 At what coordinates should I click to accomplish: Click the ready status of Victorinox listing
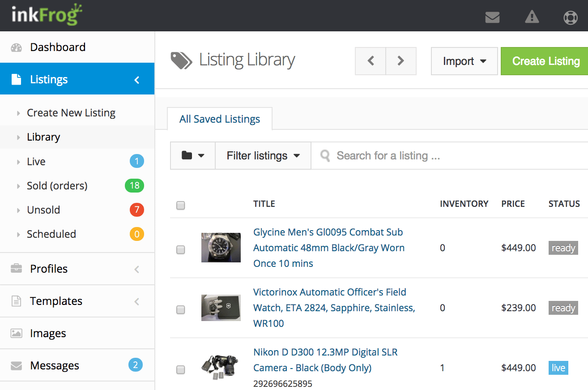click(563, 308)
